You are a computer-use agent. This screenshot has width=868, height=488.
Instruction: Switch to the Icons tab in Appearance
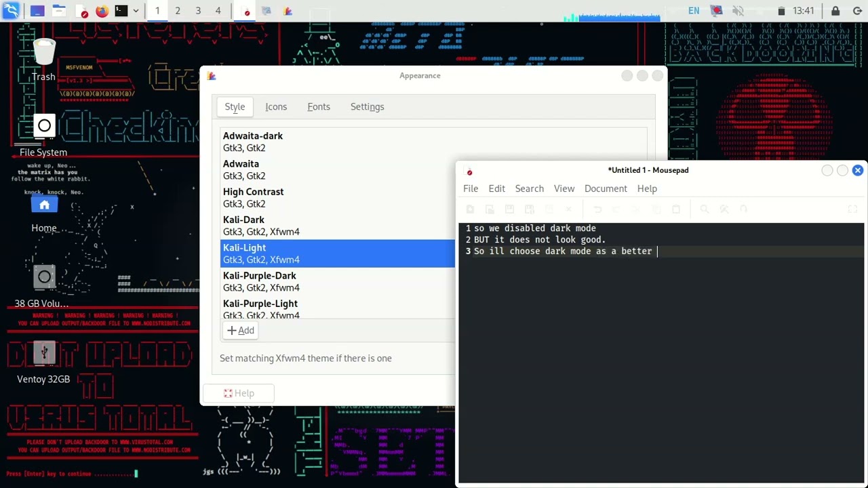coord(276,106)
